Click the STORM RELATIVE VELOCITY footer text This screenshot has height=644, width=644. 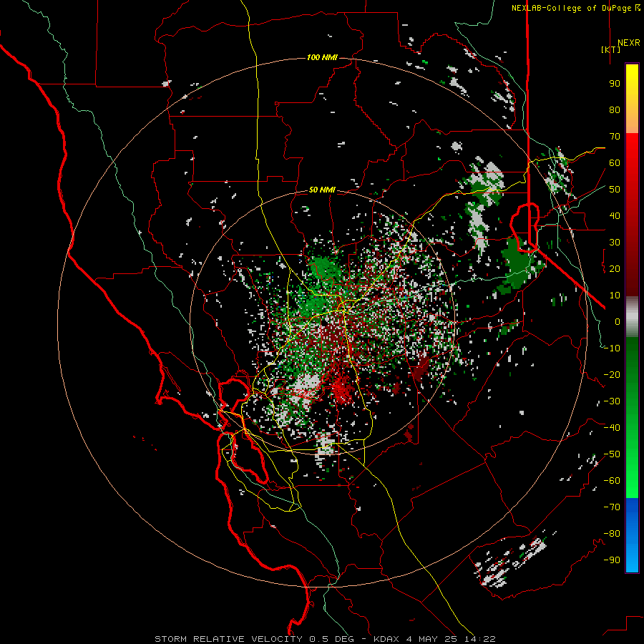pos(228,639)
